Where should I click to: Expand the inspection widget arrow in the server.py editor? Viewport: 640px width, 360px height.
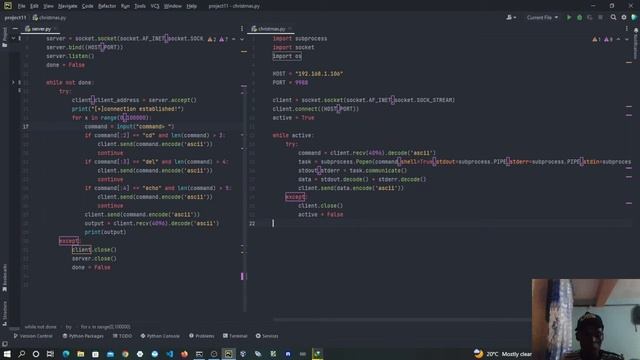[x=242, y=39]
